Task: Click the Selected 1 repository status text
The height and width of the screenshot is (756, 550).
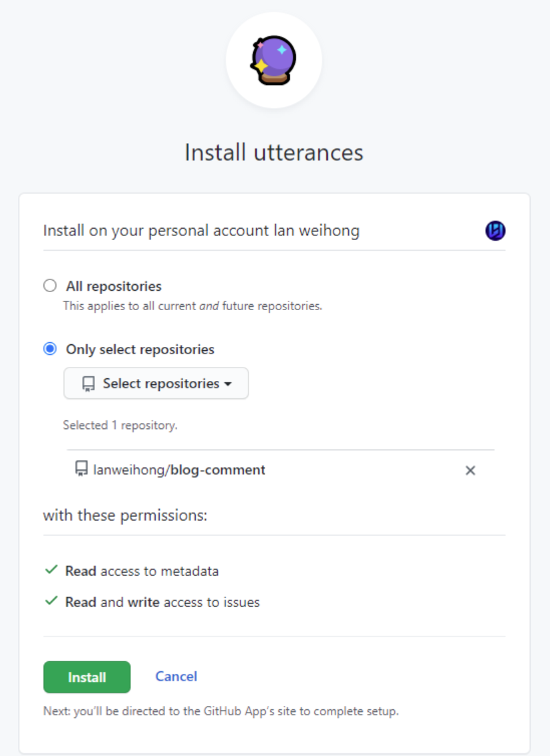Action: point(120,425)
